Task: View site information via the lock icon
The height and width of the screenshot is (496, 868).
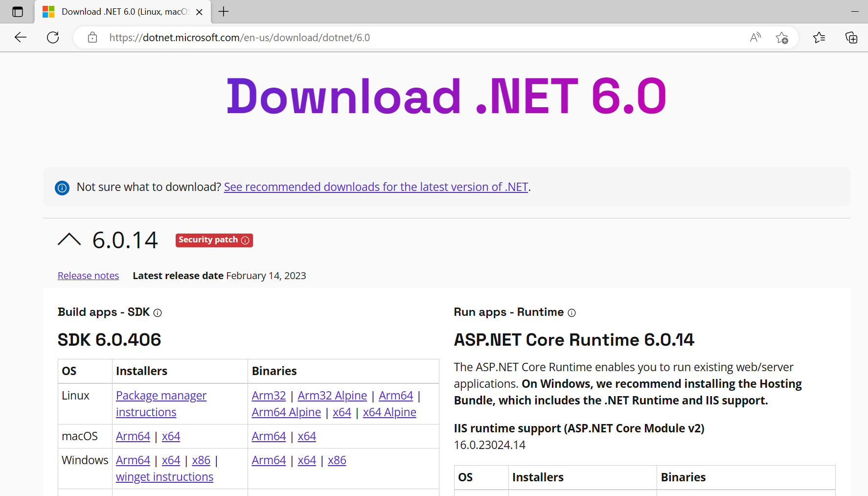Action: tap(92, 37)
